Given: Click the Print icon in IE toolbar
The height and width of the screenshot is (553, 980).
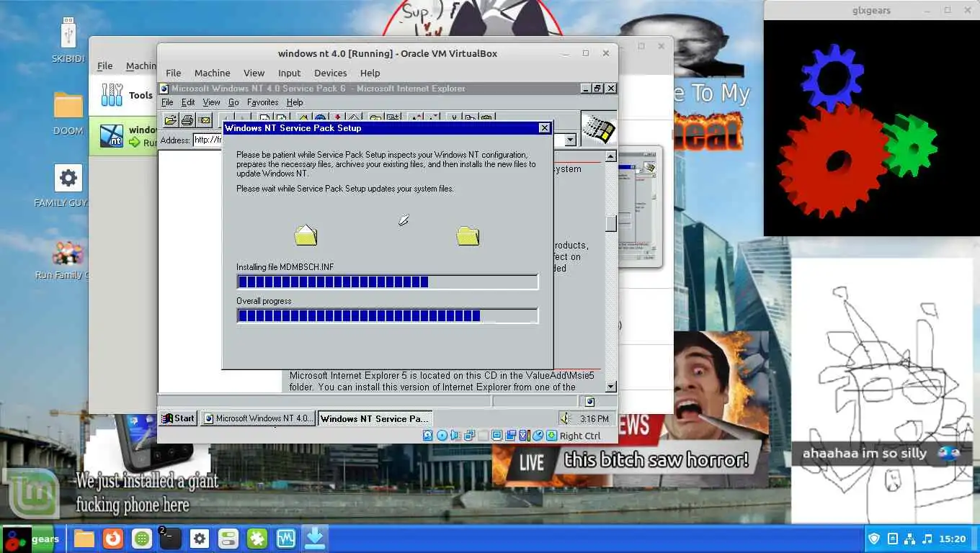Looking at the screenshot, I should (x=187, y=120).
